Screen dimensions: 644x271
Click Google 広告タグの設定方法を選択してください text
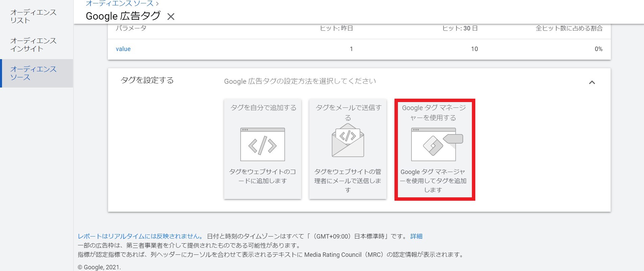click(300, 81)
